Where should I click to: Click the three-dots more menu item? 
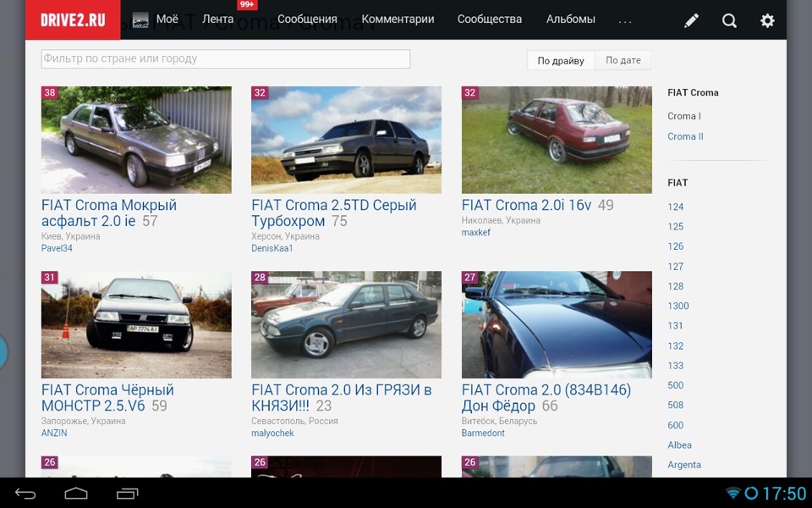[x=625, y=20]
